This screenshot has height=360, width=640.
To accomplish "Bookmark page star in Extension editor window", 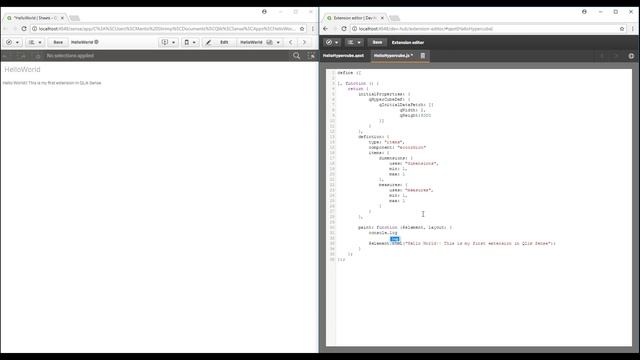I will (622, 29).
